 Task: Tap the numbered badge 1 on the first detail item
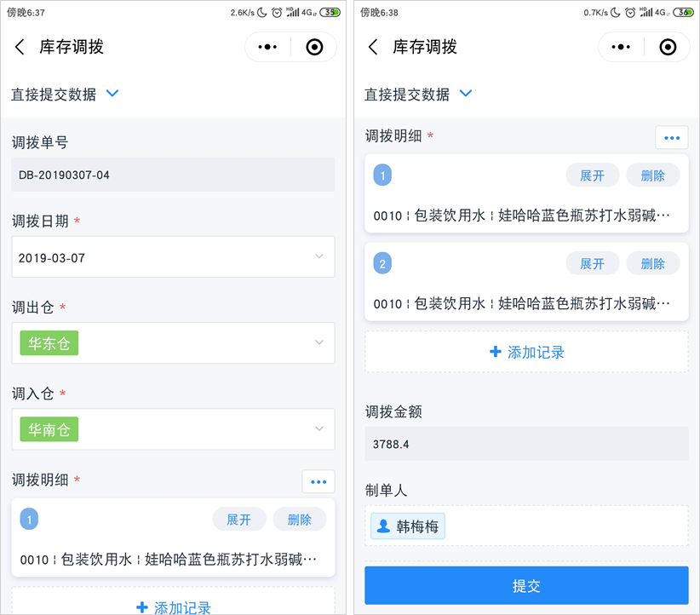tap(382, 175)
